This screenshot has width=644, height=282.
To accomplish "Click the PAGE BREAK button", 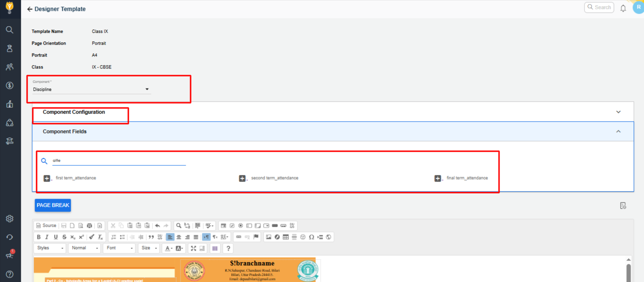I will pos(53,205).
